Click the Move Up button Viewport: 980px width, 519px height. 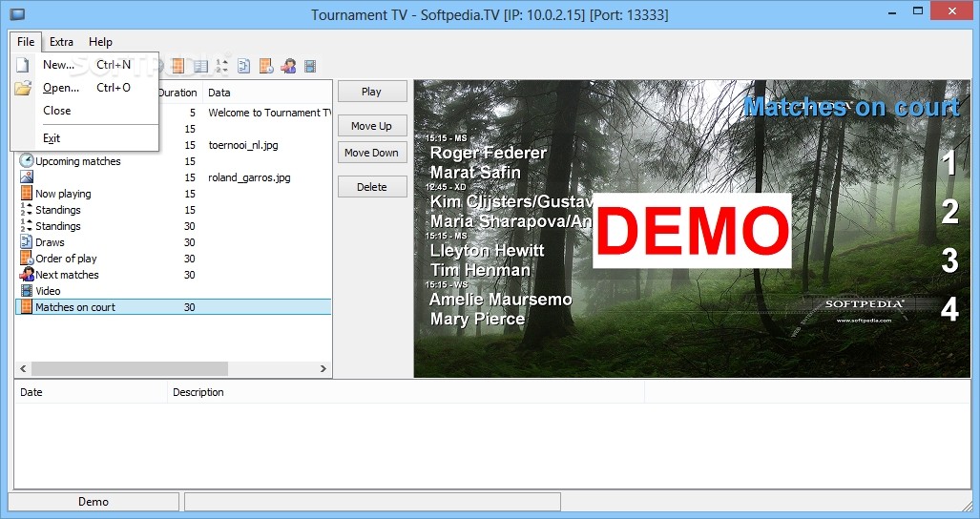pyautogui.click(x=372, y=126)
